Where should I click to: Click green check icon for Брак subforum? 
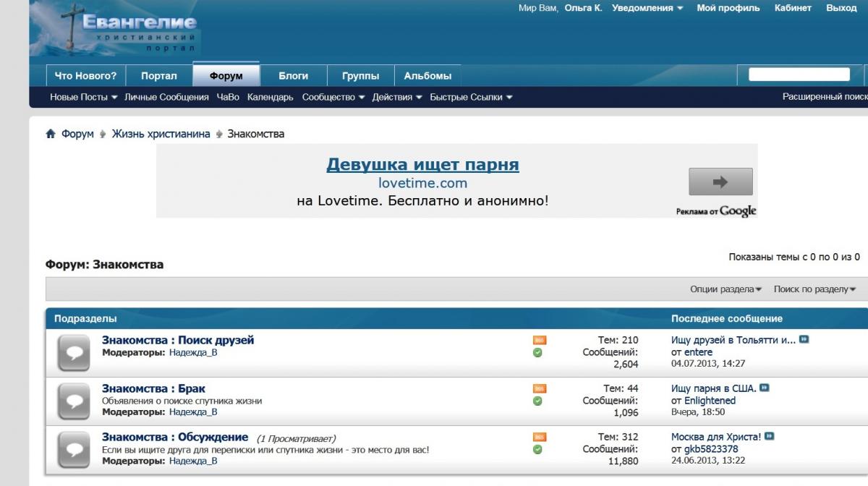[x=537, y=401]
